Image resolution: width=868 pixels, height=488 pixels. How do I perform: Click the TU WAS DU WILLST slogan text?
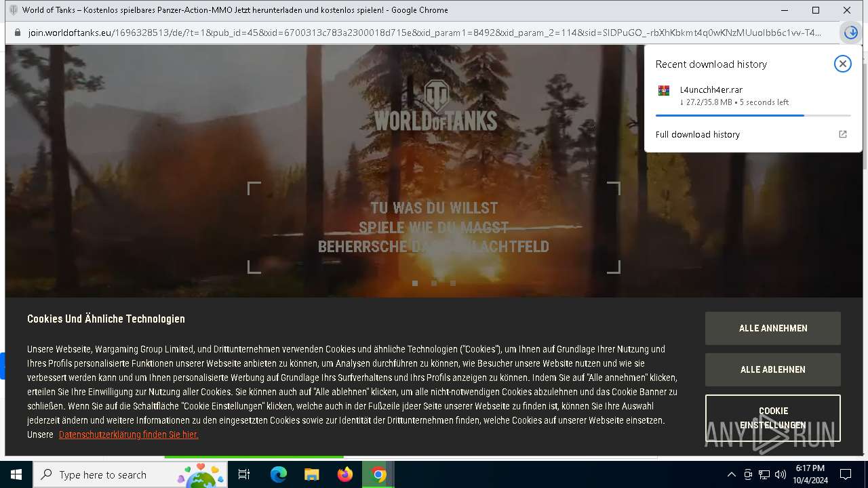point(434,208)
